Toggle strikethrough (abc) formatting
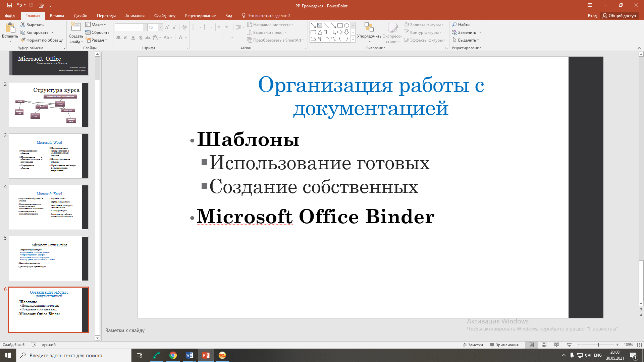Image resolution: width=644 pixels, height=362 pixels. 148,38
